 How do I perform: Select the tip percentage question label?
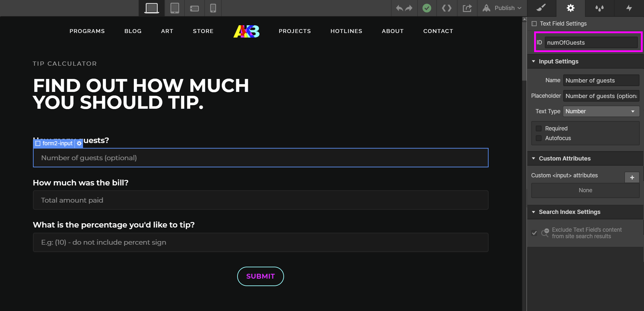[x=114, y=225]
